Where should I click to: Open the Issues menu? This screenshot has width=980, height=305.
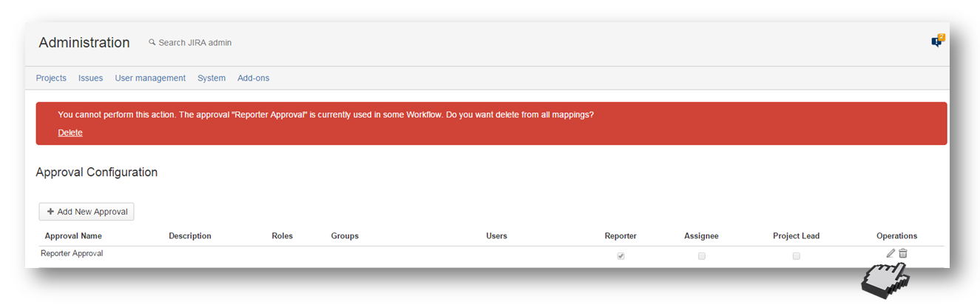click(90, 78)
